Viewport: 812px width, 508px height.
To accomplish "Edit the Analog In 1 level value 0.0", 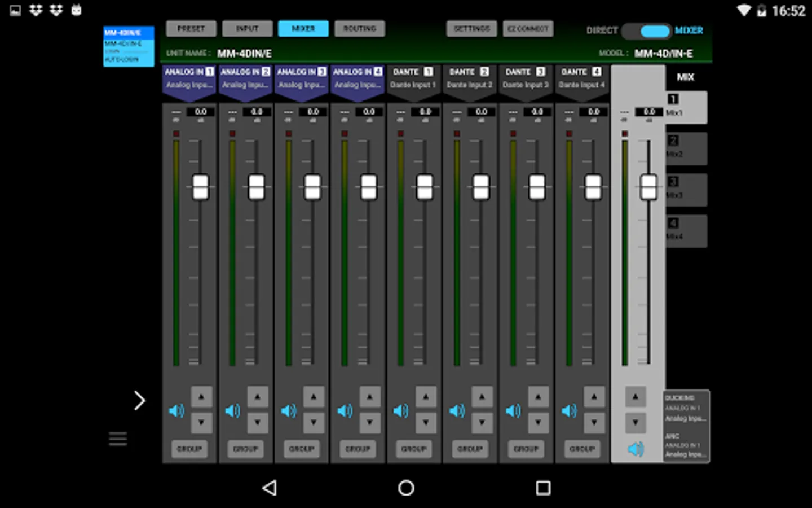I will point(201,112).
